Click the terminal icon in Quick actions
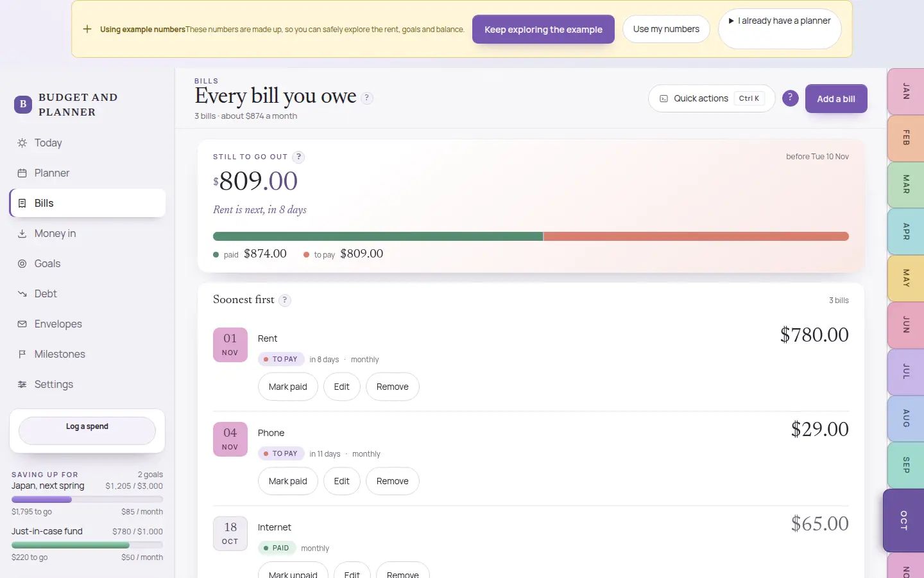924x578 pixels. click(664, 98)
